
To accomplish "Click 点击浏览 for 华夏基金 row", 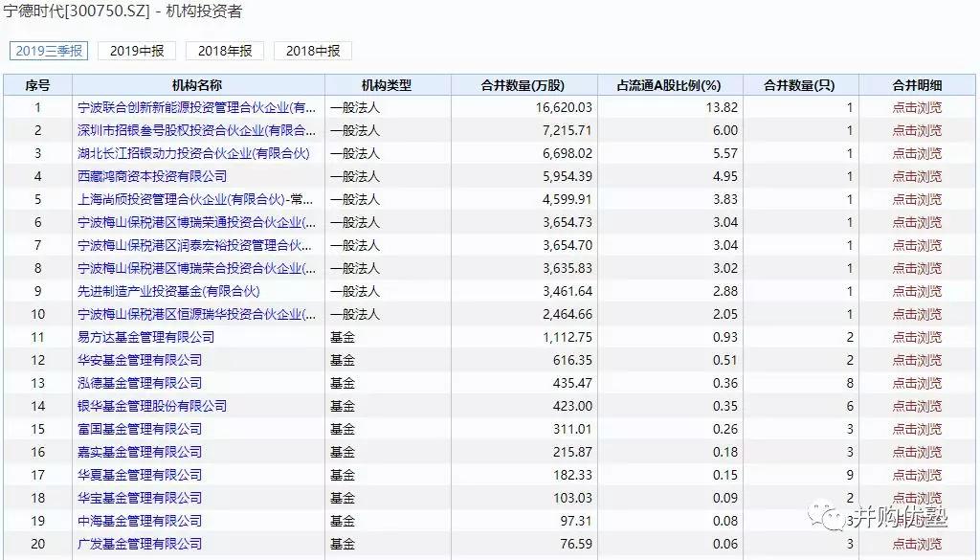I will point(916,475).
